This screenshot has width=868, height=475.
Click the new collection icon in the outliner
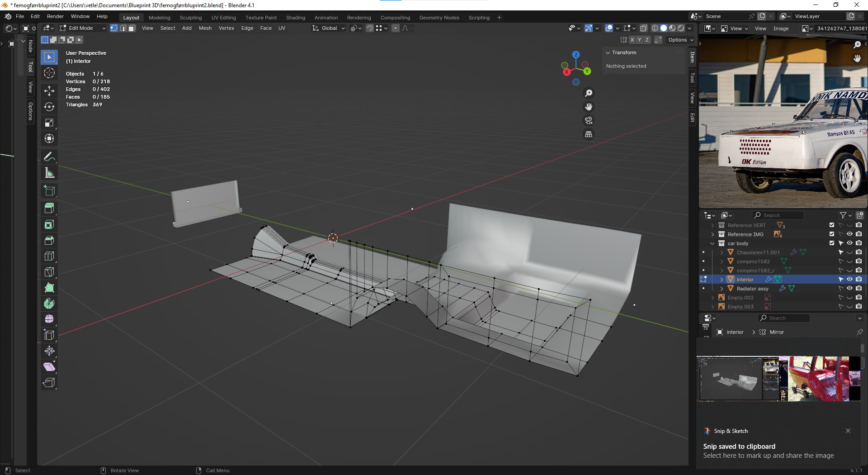coord(859,215)
